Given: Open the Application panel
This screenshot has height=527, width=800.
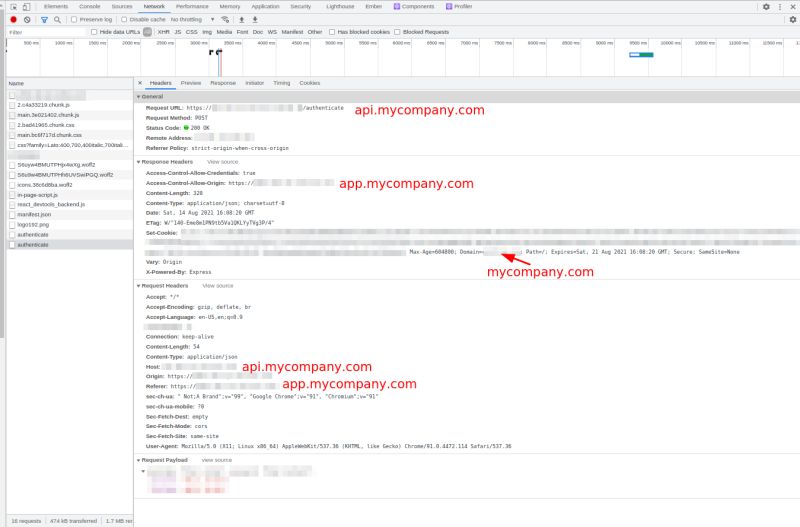Looking at the screenshot, I should [x=265, y=7].
